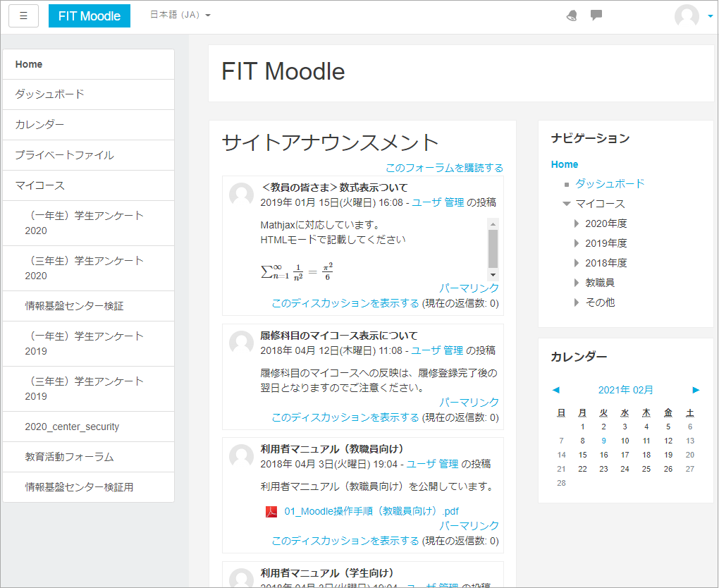Collapse the マイコース navigation node
The image size is (719, 588).
click(567, 204)
